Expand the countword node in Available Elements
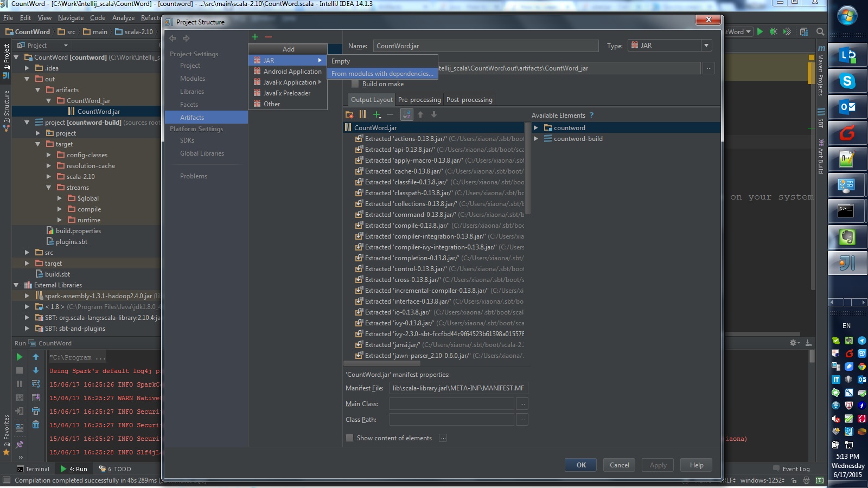The image size is (868, 488). coord(536,128)
